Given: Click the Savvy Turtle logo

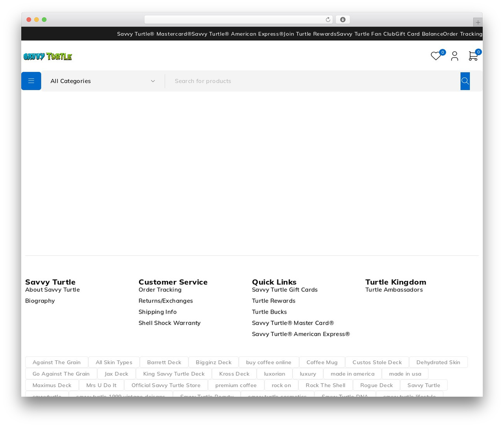Looking at the screenshot, I should pos(48,57).
